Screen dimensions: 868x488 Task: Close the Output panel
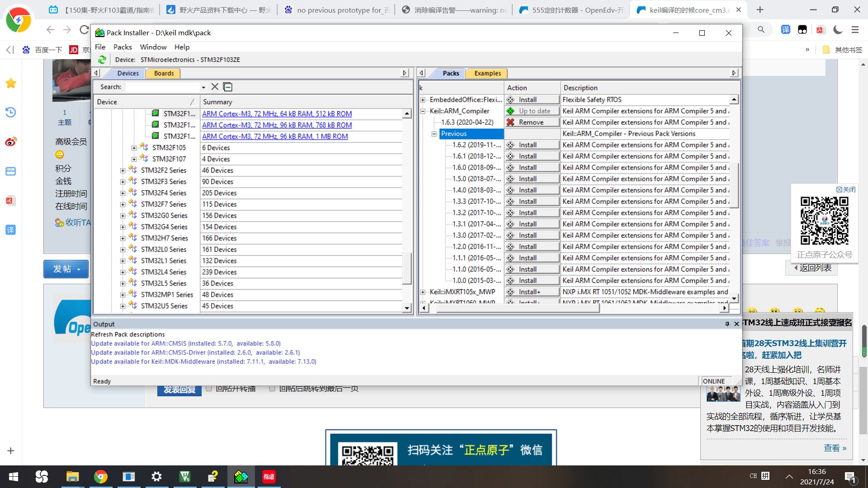[736, 324]
